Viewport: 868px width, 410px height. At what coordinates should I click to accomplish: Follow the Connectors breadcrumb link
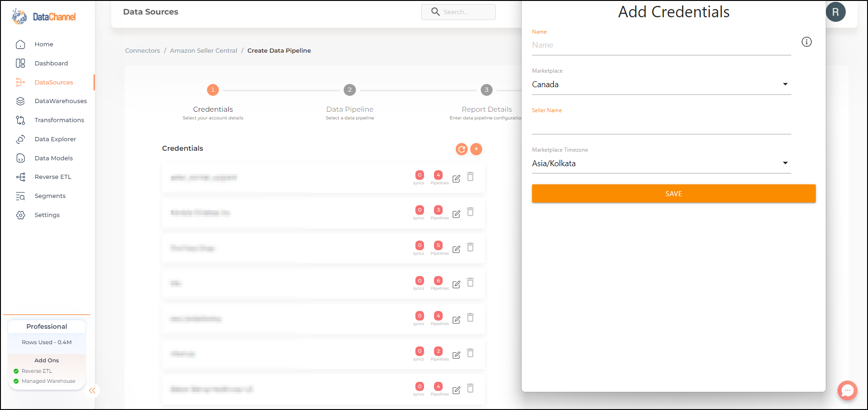tap(143, 50)
